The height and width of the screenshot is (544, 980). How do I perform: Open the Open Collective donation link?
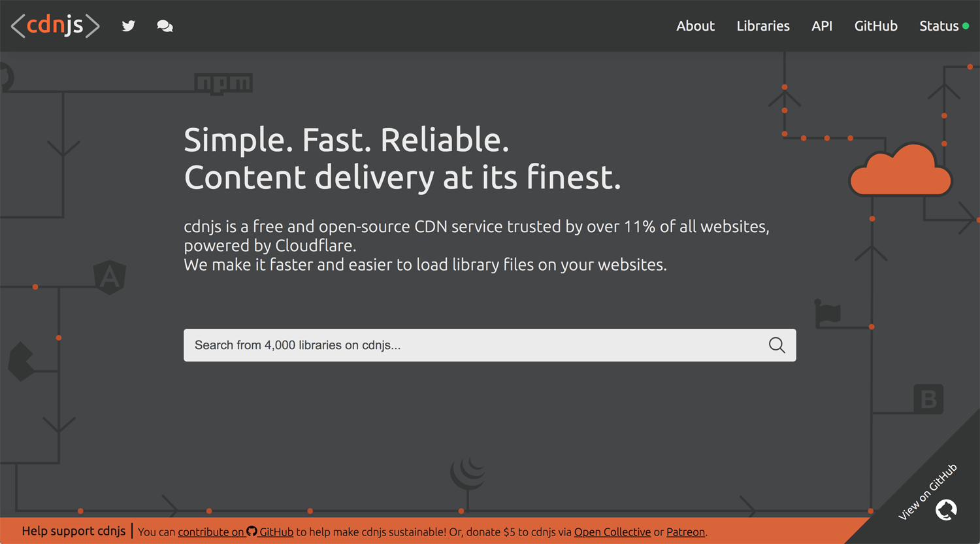pyautogui.click(x=612, y=532)
